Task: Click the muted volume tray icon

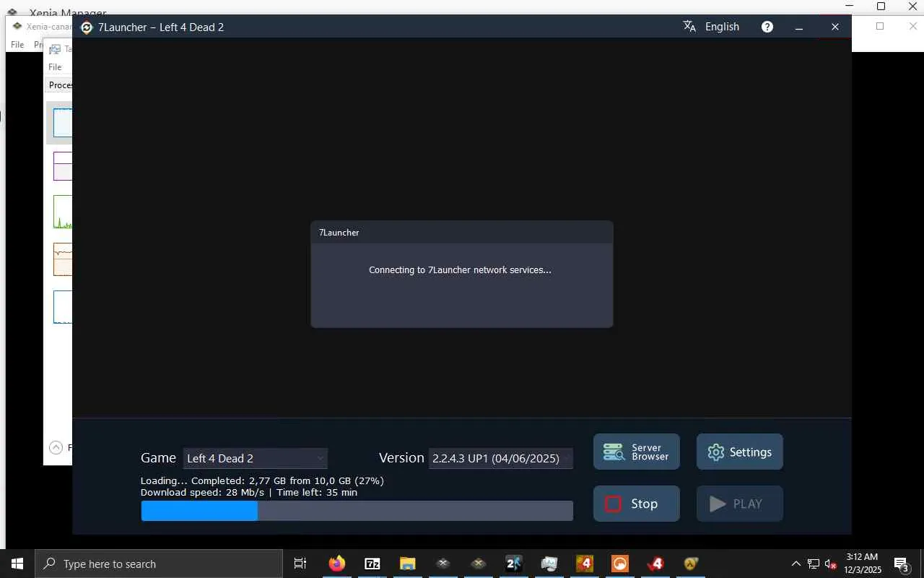Action: click(831, 564)
